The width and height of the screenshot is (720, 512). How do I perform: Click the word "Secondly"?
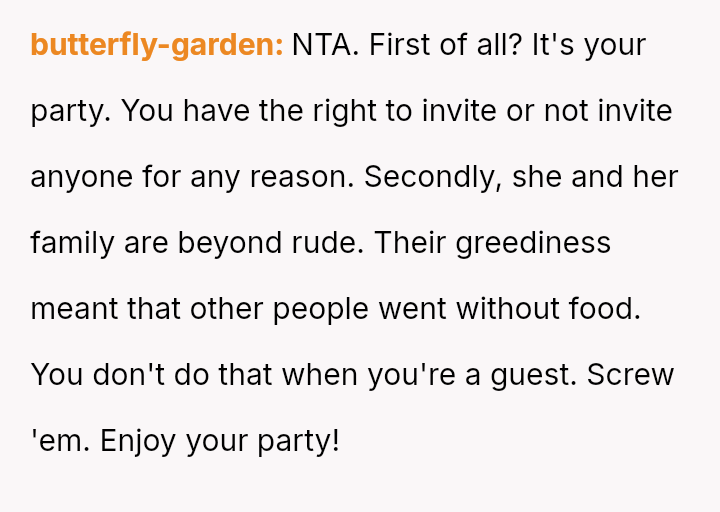436,177
